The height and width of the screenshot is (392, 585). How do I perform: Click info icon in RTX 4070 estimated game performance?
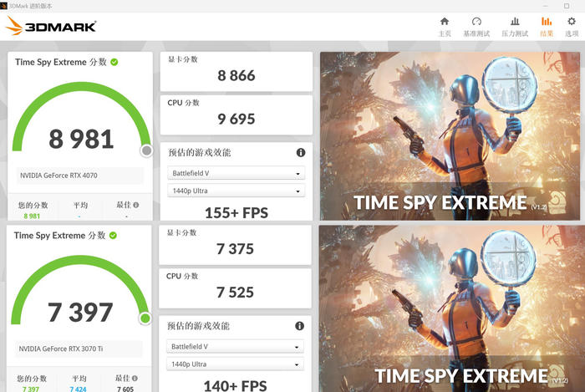(x=301, y=152)
